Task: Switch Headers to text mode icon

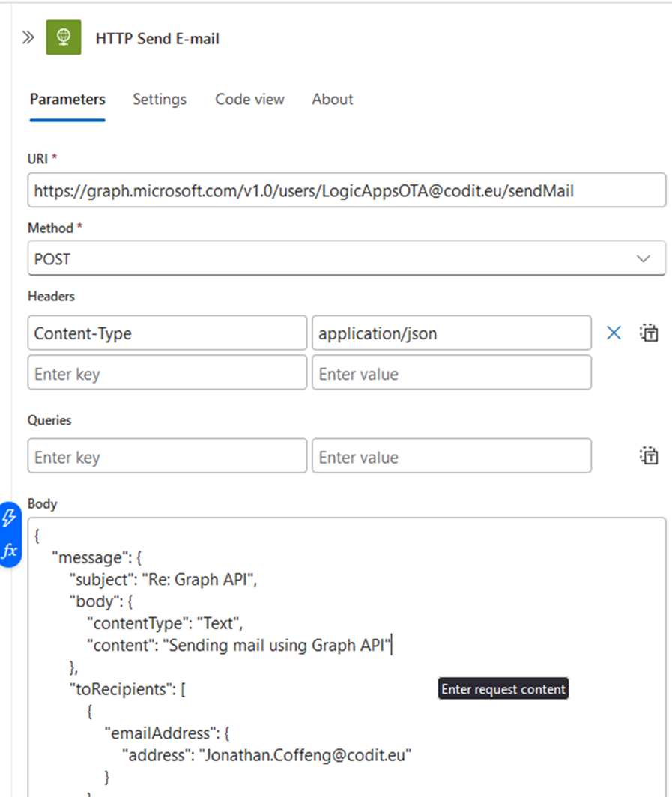Action: pyautogui.click(x=649, y=333)
